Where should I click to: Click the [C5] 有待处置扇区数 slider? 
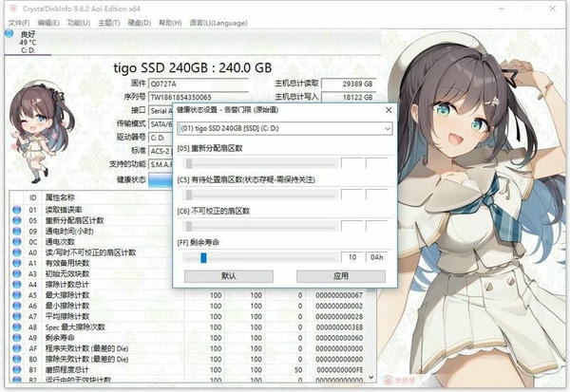259,196
